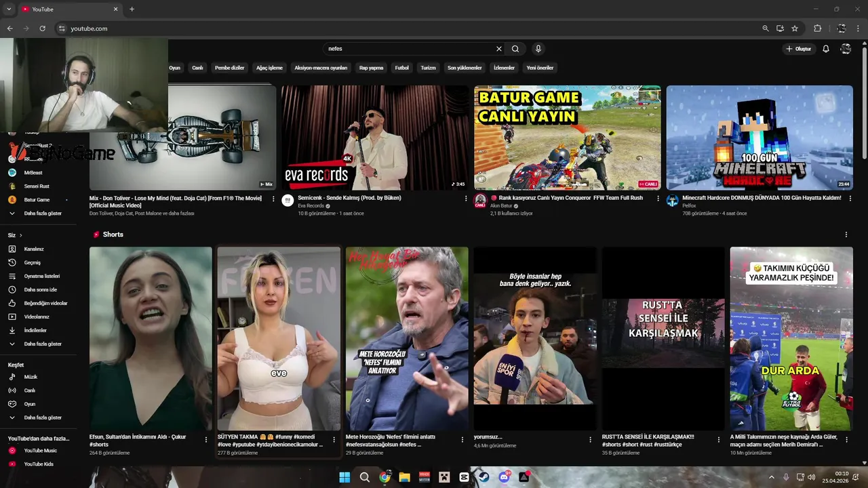Open Windows Start menu
Screen dimensions: 868x488
(x=344, y=477)
